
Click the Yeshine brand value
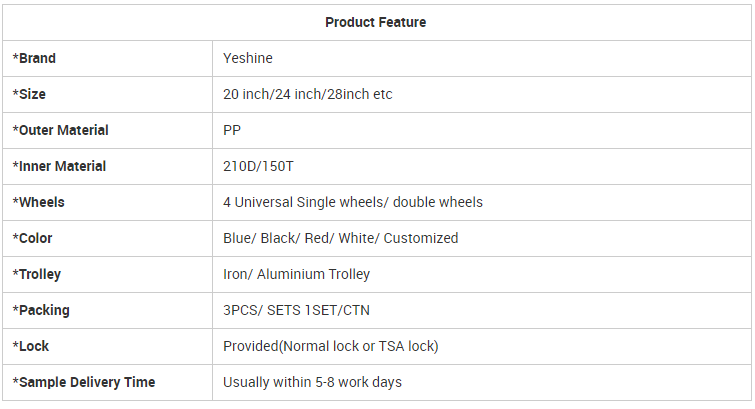(x=248, y=58)
